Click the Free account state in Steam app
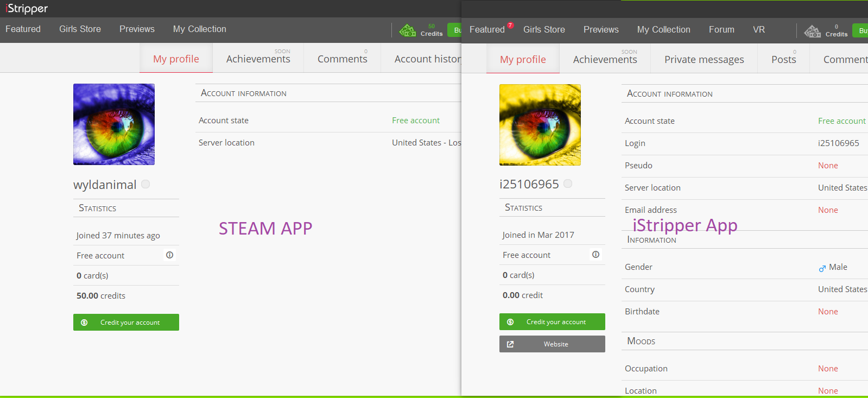Screen dimensions: 868x398 point(416,121)
